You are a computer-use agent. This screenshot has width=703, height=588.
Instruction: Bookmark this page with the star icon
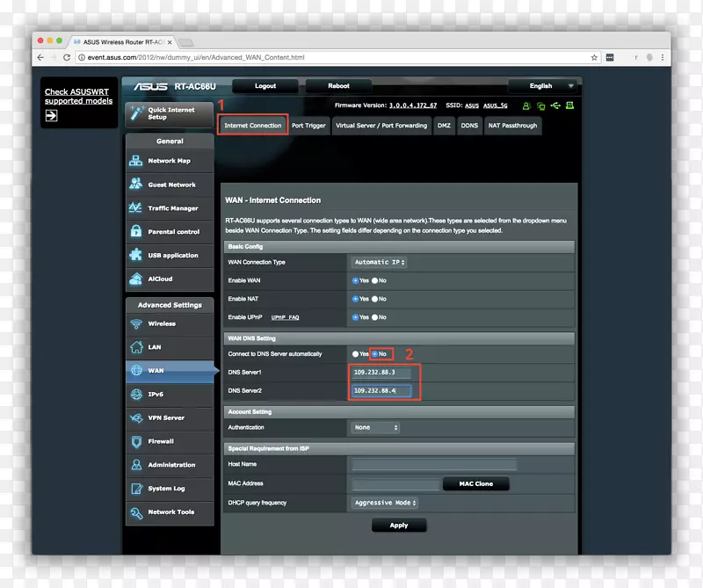[x=594, y=57]
